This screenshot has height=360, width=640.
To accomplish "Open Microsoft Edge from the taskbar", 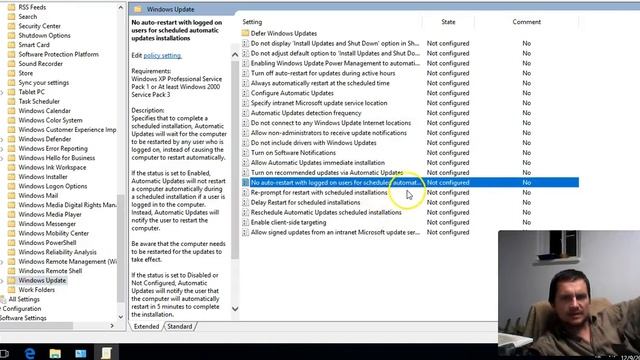I will (30, 353).
